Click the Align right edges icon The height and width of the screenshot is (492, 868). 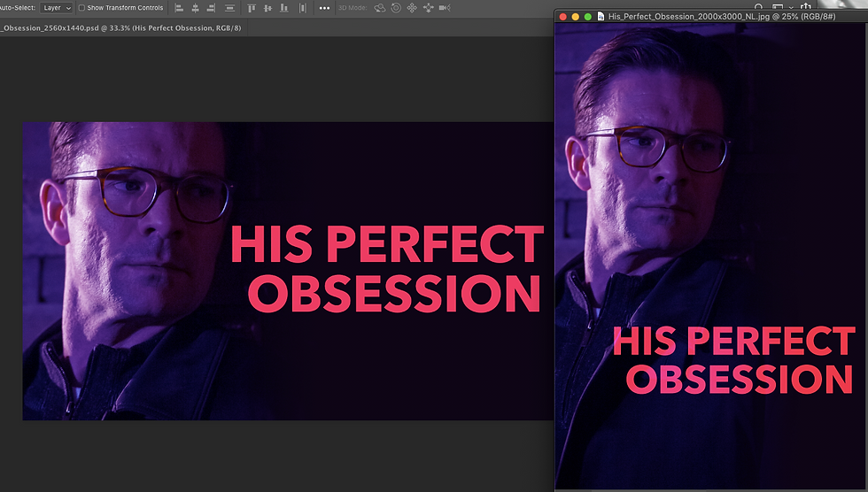pos(211,8)
